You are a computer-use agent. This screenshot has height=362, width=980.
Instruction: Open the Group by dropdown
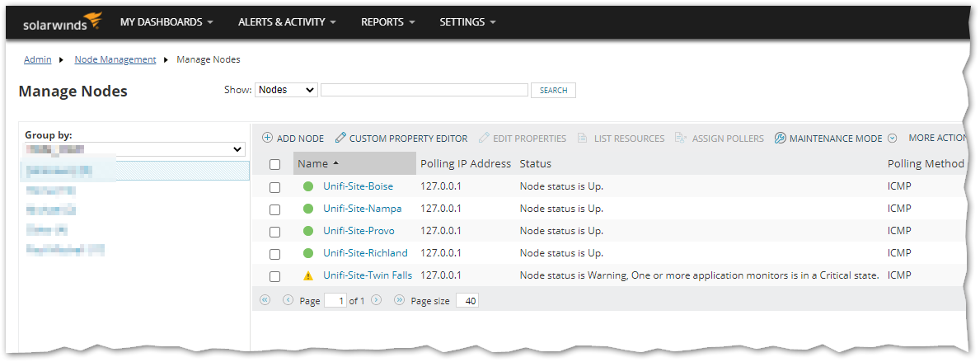point(135,149)
